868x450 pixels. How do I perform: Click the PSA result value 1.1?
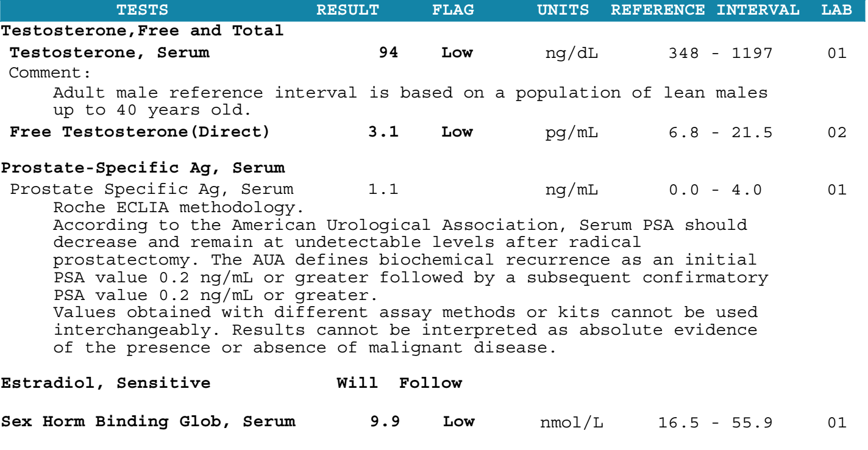tap(383, 190)
